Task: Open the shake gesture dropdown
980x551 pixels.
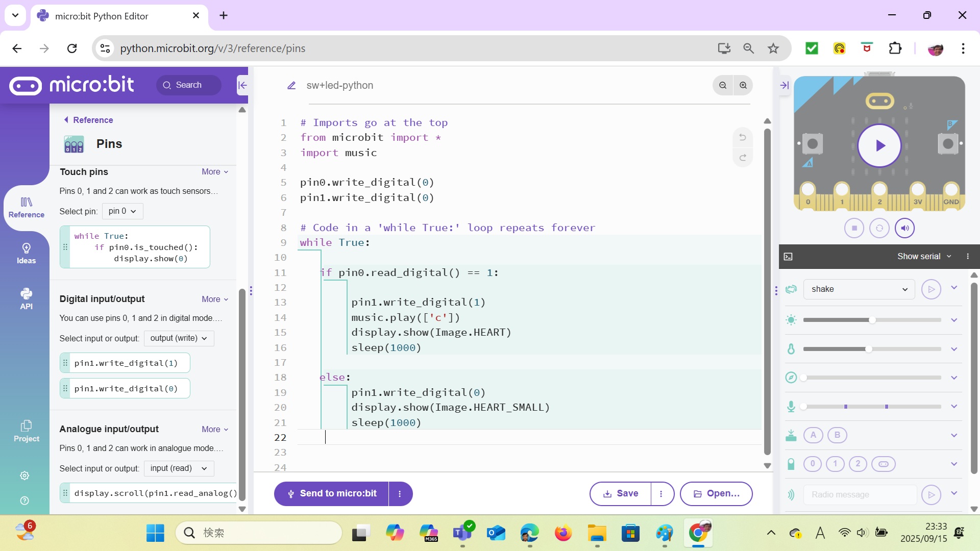Action: point(859,289)
